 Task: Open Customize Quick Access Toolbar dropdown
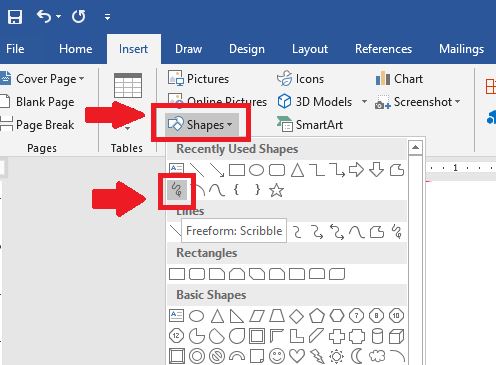click(x=107, y=17)
